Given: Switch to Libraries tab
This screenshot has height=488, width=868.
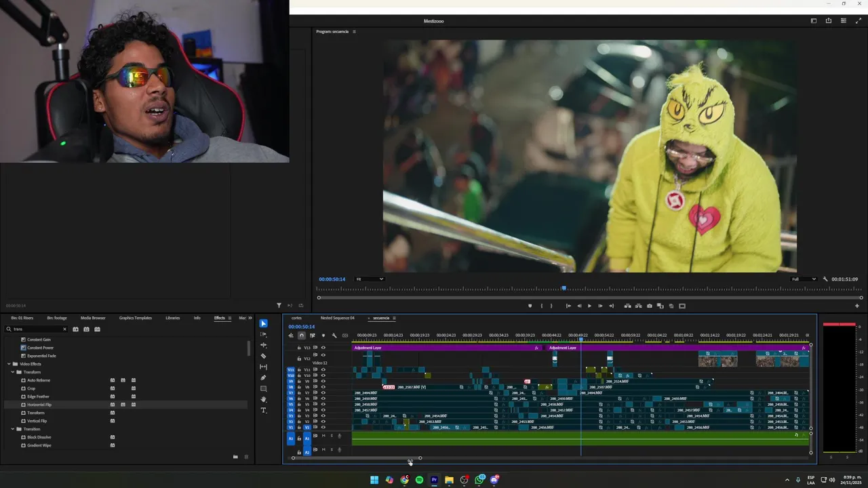Looking at the screenshot, I should click(x=173, y=318).
